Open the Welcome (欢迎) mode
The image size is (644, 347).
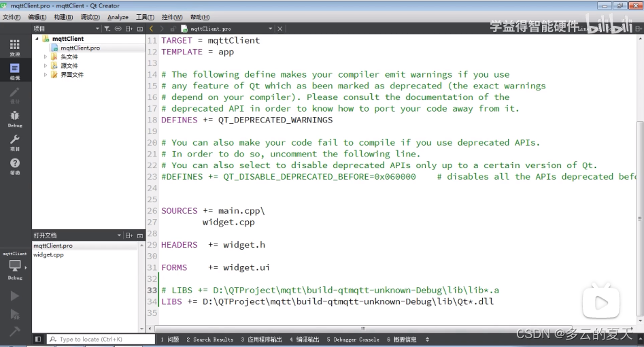click(15, 48)
